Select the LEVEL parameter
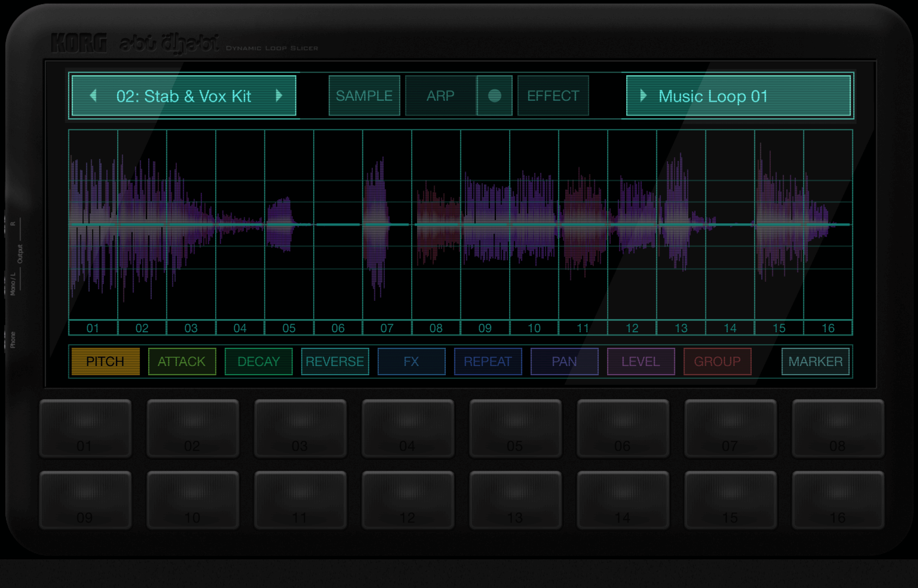 click(x=640, y=361)
